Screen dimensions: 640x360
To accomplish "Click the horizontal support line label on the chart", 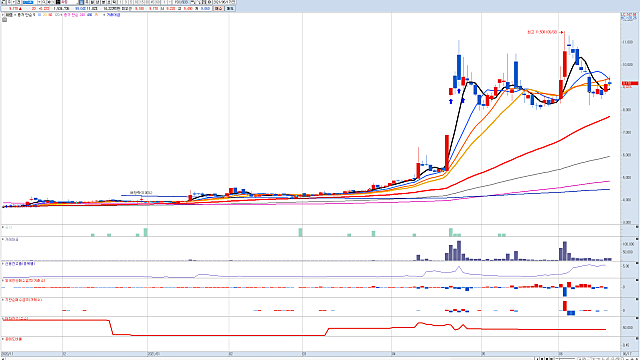I will click(141, 193).
